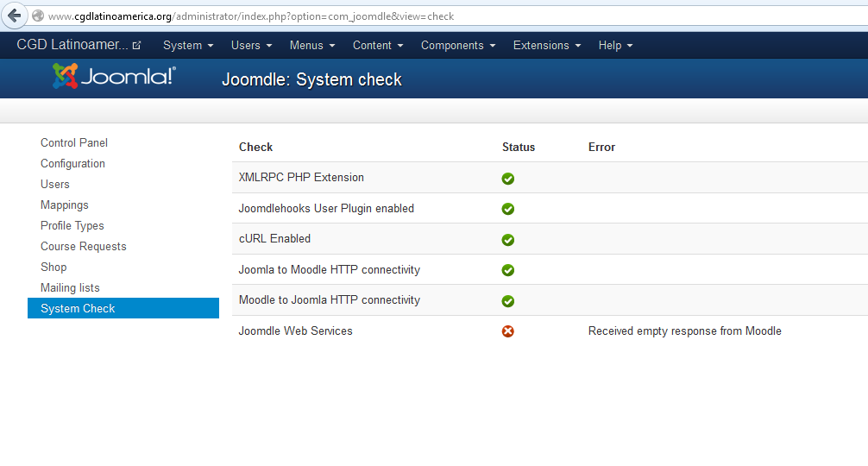The width and height of the screenshot is (868, 466).
Task: Click green check icon for cURL Enabled
Action: [508, 240]
